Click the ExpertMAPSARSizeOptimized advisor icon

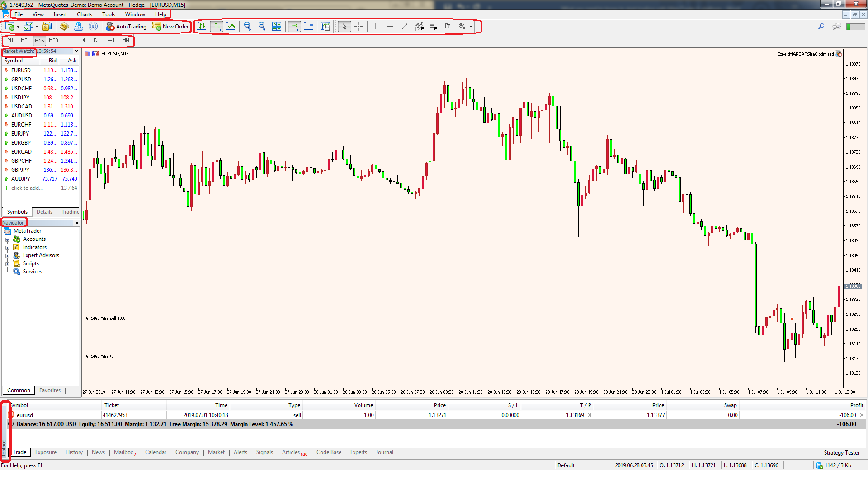(839, 54)
